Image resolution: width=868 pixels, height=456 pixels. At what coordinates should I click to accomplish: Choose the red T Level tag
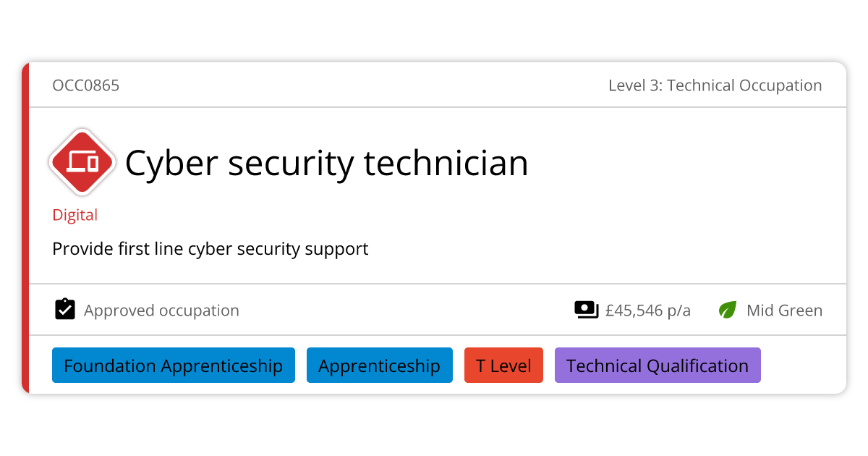(x=503, y=366)
